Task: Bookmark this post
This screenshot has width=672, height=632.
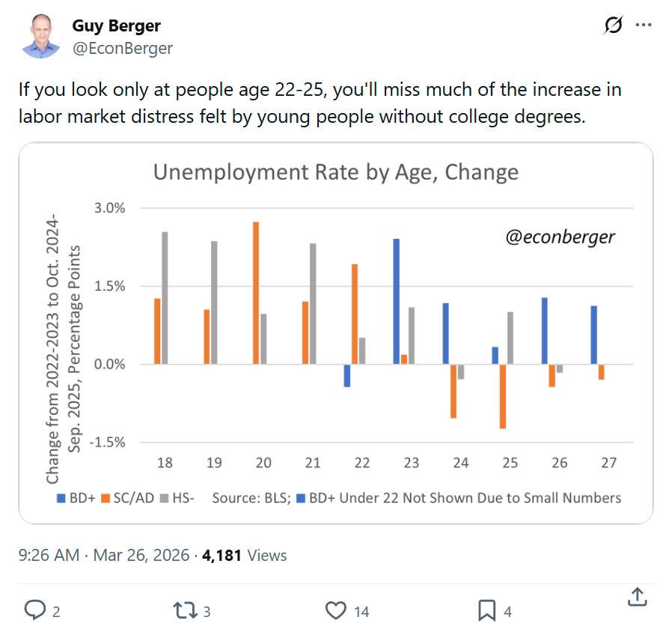Action: tap(486, 610)
